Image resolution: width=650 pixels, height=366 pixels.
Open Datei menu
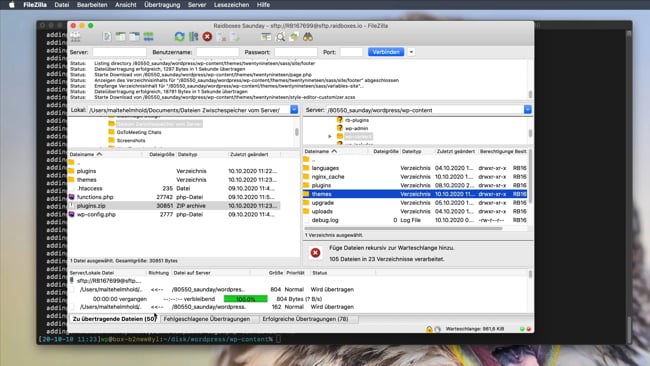pos(61,5)
